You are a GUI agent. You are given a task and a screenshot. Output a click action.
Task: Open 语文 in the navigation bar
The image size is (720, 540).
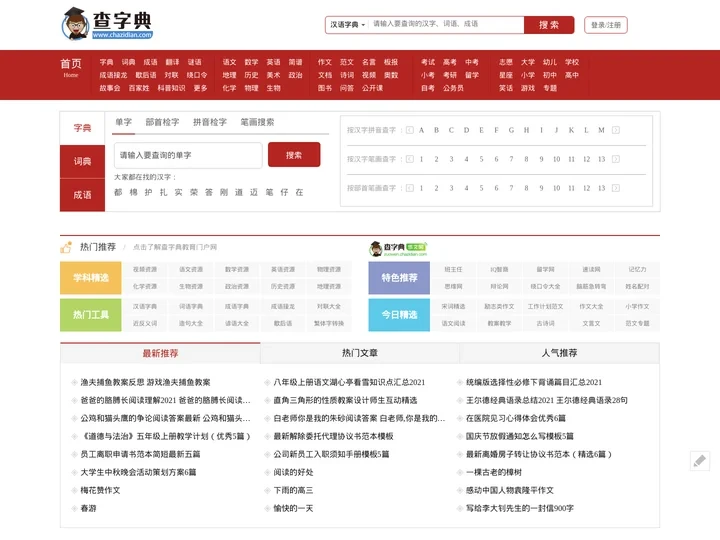tap(229, 62)
